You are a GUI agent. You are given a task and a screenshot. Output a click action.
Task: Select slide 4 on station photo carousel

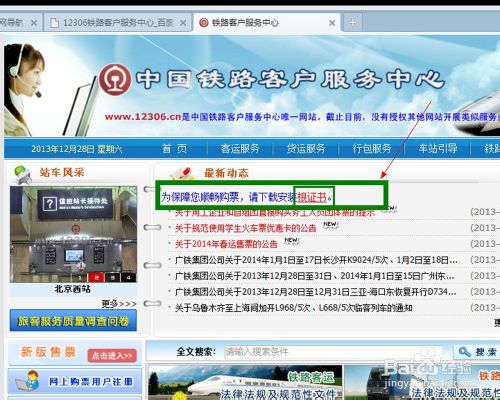point(129,277)
